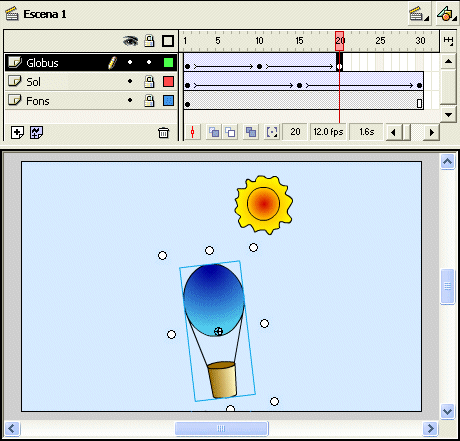The image size is (460, 441).
Task: Click the Sol keyframe at frame 15
Action: pyautogui.click(x=299, y=85)
